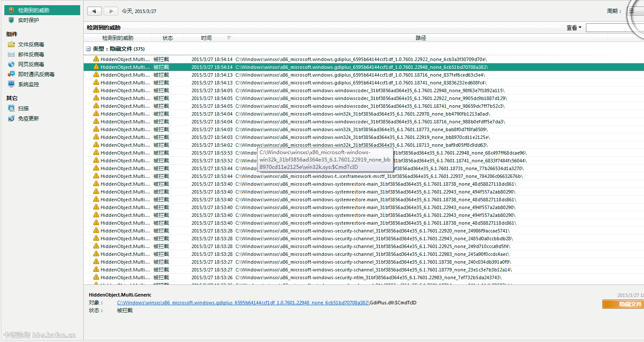Click the 今天, 2015/3/27 date label
This screenshot has height=342, width=644.
[139, 11]
